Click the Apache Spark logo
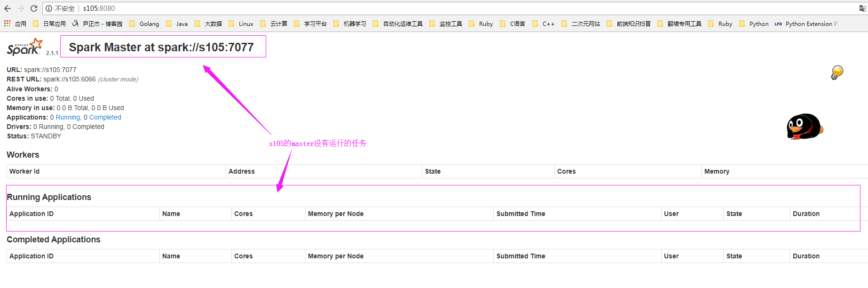The width and height of the screenshot is (868, 288). click(24, 47)
